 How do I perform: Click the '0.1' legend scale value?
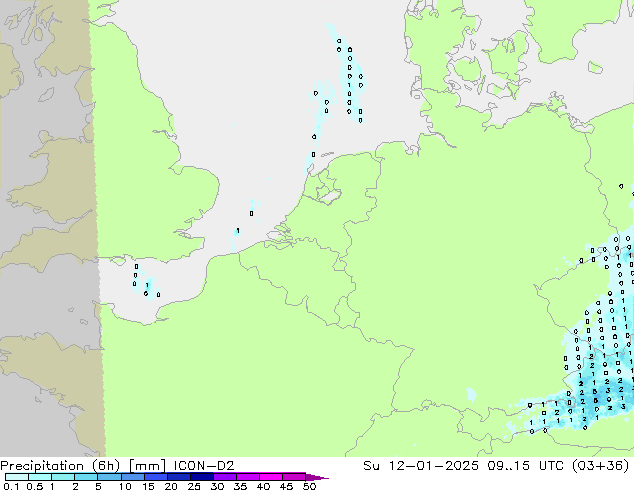click(11, 486)
